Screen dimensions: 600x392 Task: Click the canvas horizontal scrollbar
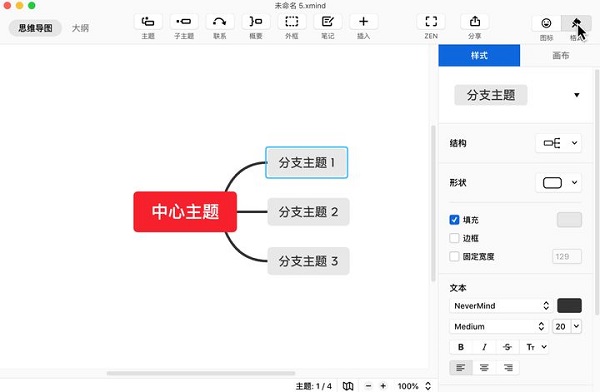(201, 373)
